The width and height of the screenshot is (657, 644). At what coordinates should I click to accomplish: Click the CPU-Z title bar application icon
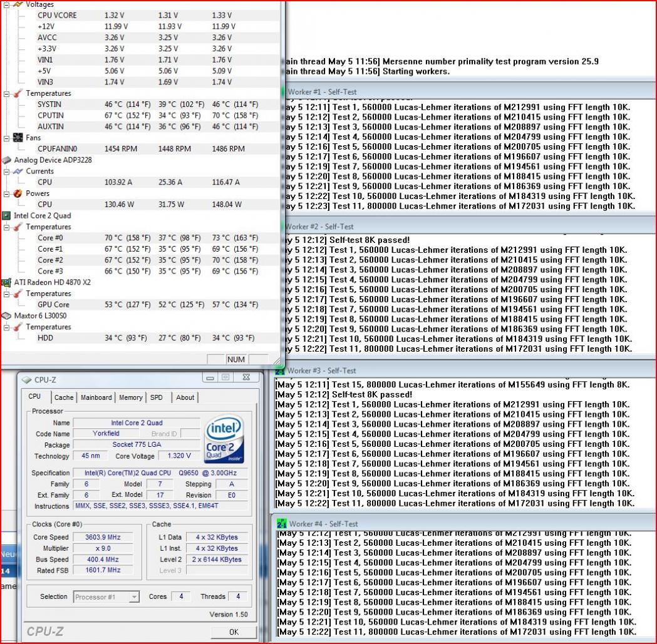[x=27, y=380]
